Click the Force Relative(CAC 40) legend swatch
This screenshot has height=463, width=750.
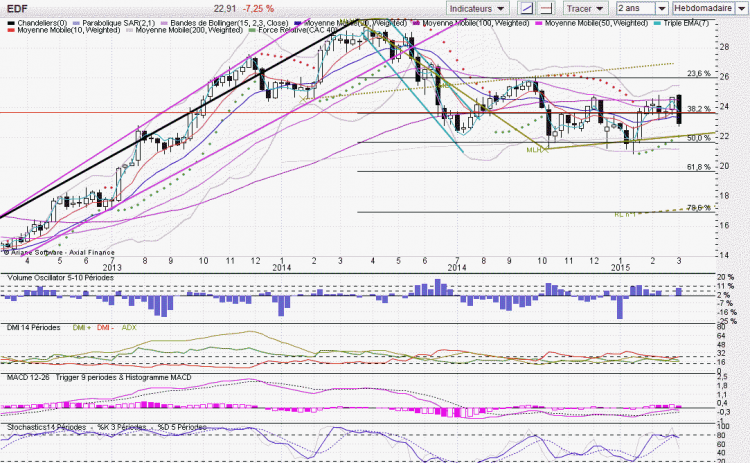click(252, 30)
